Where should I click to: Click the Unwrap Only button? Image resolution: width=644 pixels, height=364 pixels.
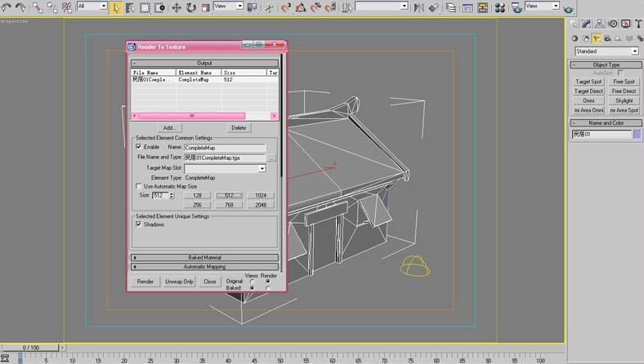[179, 282]
